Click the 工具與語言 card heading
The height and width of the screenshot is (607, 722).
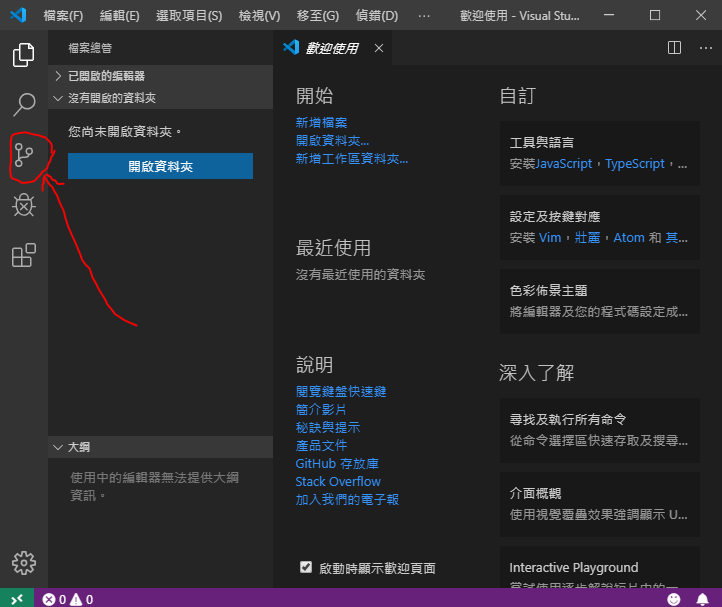click(x=542, y=142)
